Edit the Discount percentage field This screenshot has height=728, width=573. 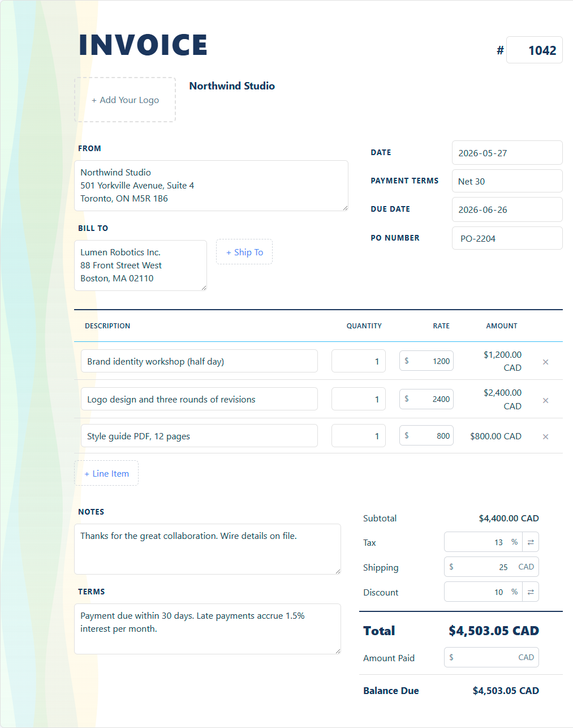pyautogui.click(x=484, y=592)
